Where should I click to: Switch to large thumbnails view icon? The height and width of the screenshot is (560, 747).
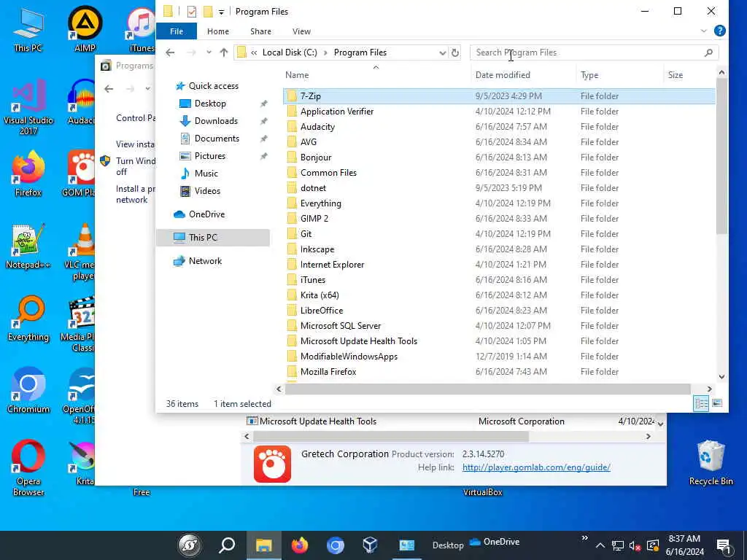717,403
